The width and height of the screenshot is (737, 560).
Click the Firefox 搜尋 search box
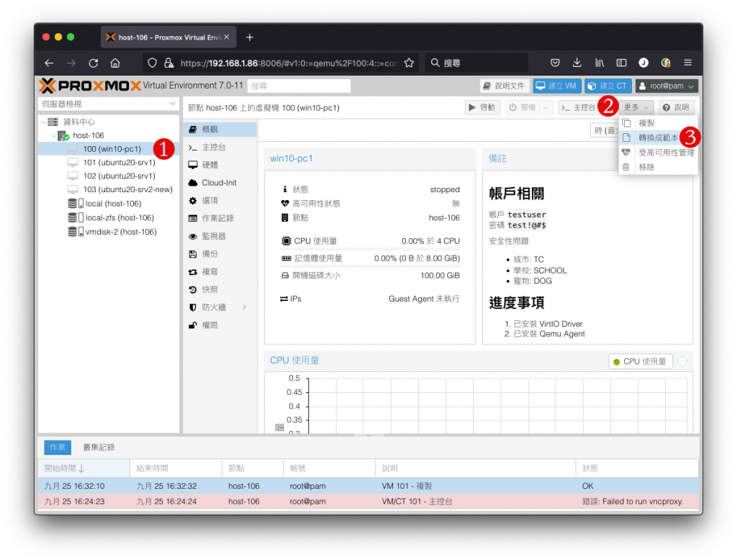tap(477, 63)
